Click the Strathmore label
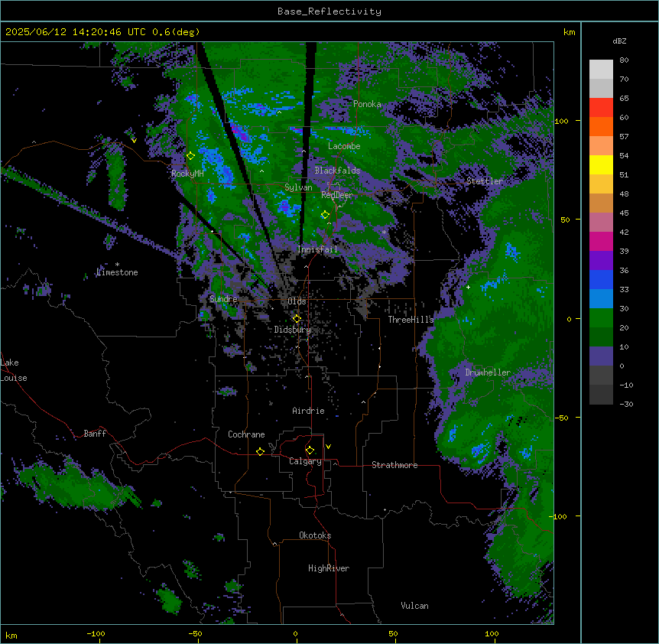This screenshot has width=659, height=644. (x=394, y=465)
